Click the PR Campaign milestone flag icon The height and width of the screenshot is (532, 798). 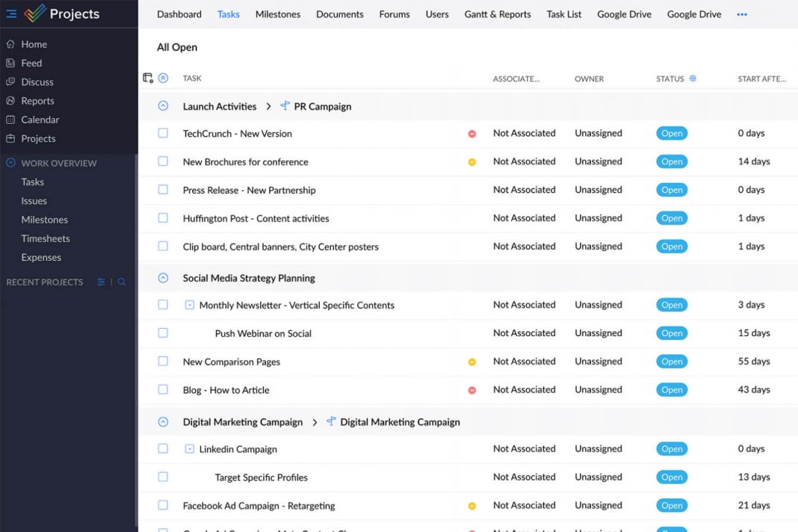285,106
